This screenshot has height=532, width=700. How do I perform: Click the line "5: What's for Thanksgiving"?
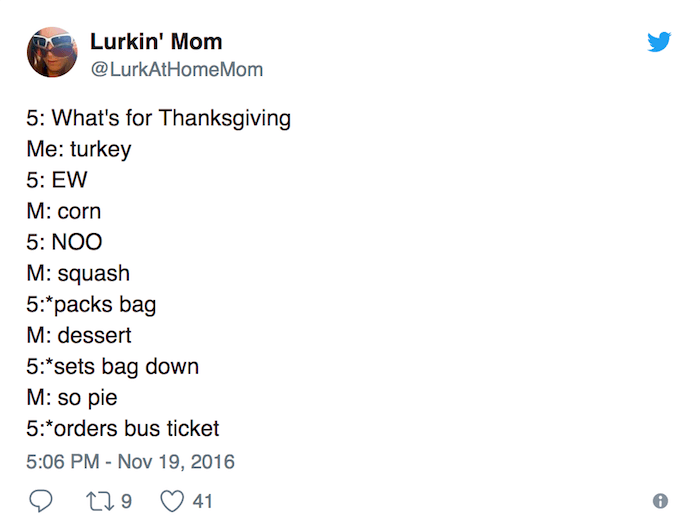[158, 119]
